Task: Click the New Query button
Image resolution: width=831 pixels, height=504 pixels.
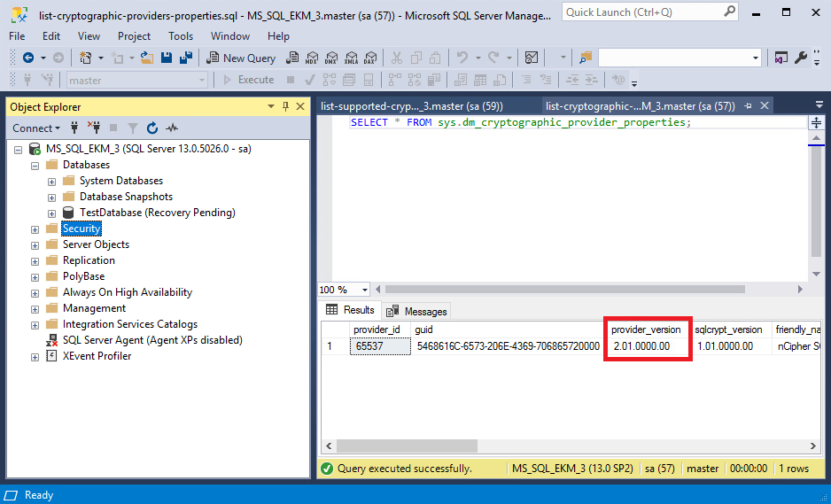Action: 241,58
